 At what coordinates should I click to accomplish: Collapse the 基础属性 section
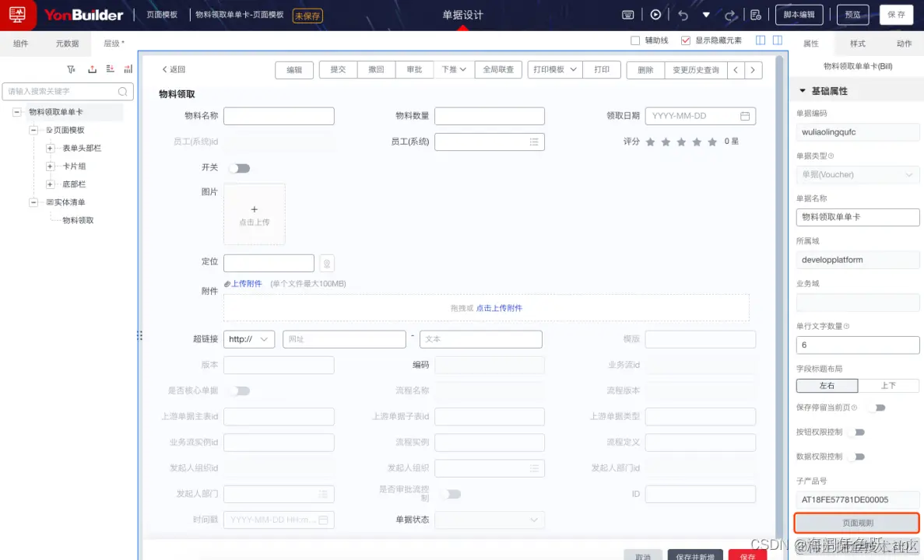click(802, 91)
